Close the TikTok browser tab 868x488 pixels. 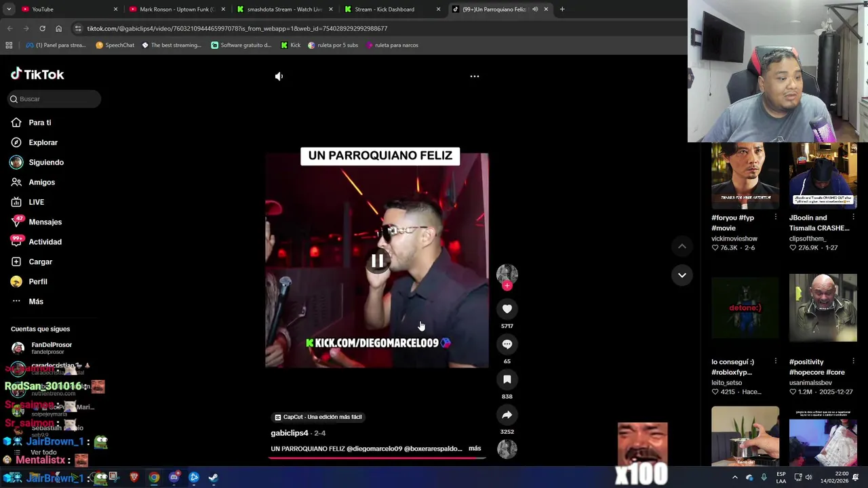[546, 9]
